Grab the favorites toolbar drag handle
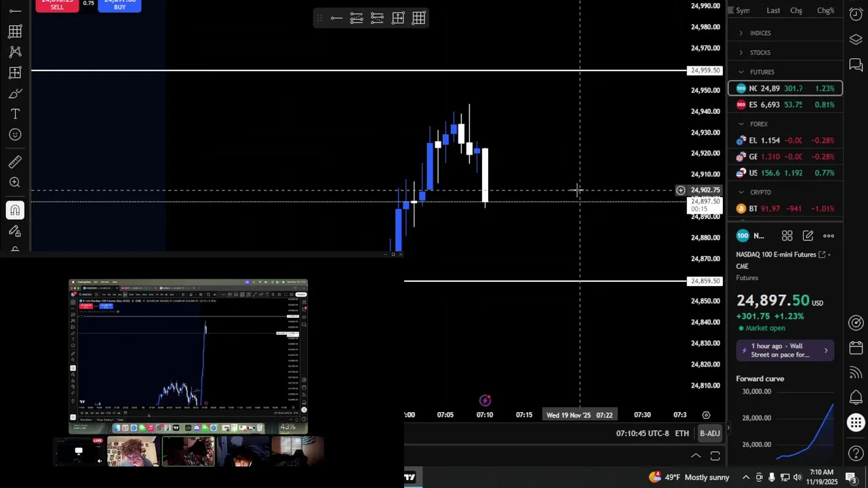 (319, 18)
